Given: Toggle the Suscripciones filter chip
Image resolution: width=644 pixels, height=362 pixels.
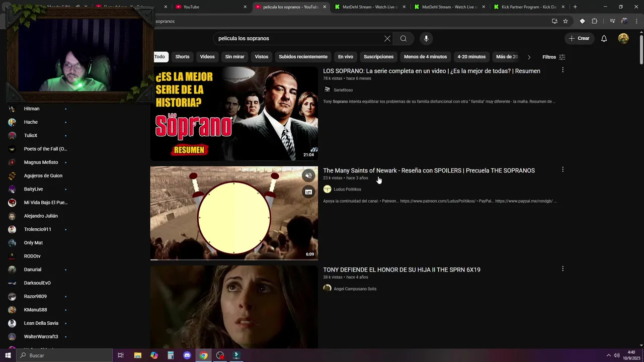Looking at the screenshot, I should (x=378, y=57).
